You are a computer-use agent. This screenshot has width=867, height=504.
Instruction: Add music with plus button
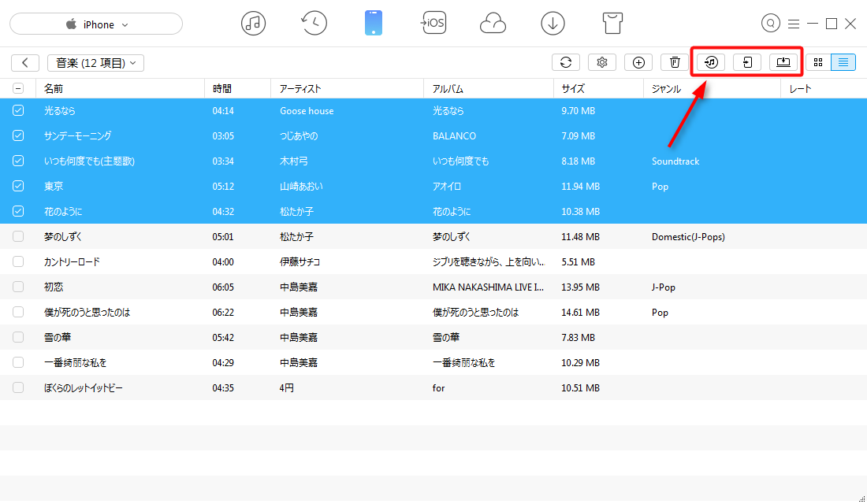tap(638, 62)
